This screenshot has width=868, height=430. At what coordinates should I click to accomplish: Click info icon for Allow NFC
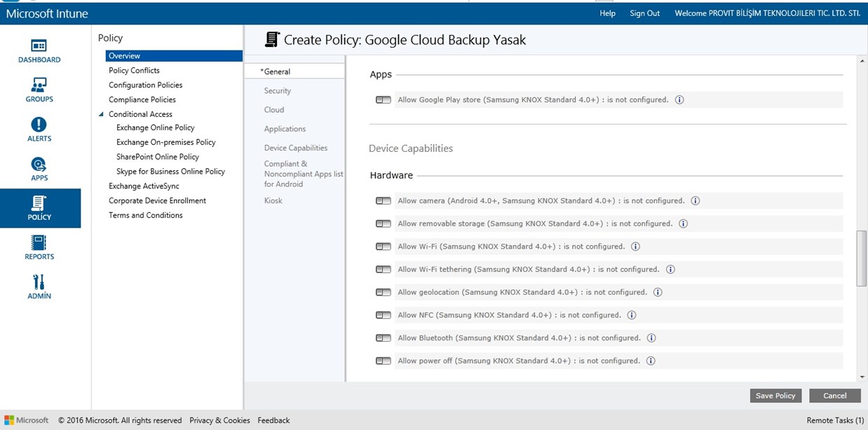coord(632,315)
